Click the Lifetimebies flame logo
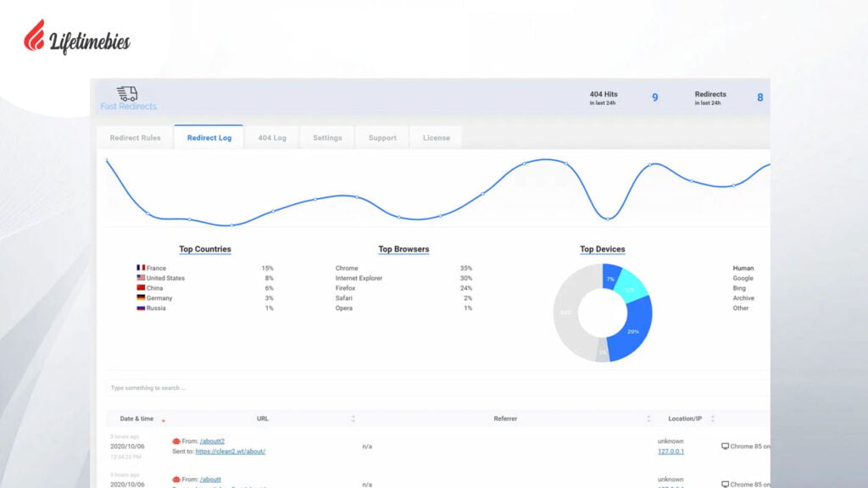Screen dimensions: 868x488 (34, 36)
